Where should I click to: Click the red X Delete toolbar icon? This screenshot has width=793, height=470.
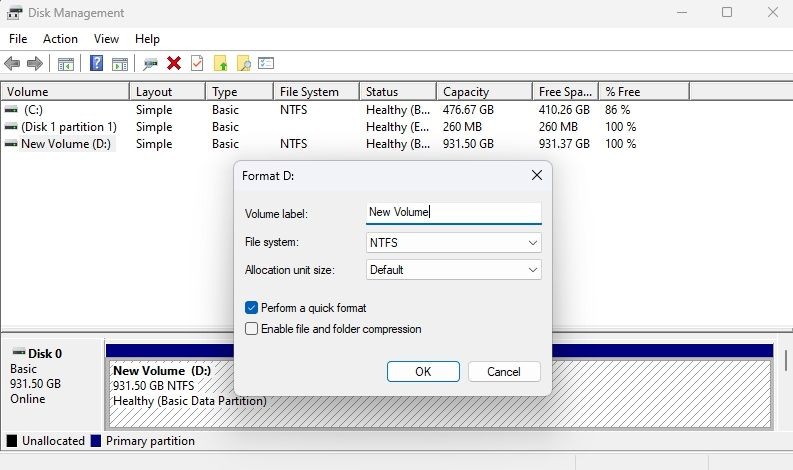click(x=173, y=63)
